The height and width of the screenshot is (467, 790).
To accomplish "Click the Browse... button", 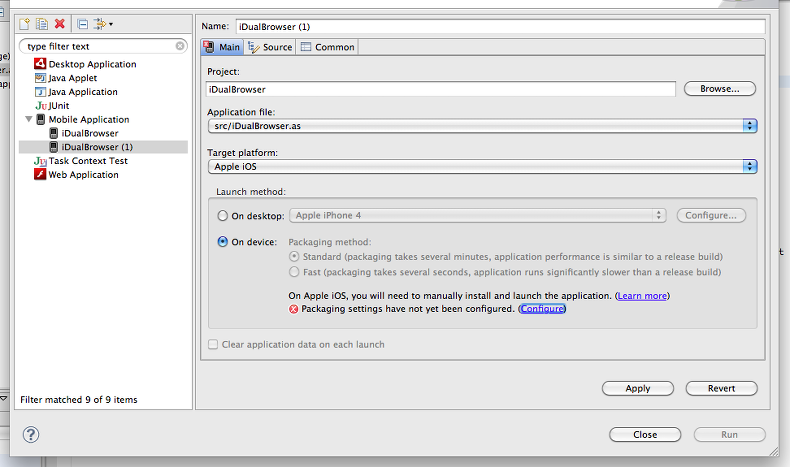I will pos(719,89).
